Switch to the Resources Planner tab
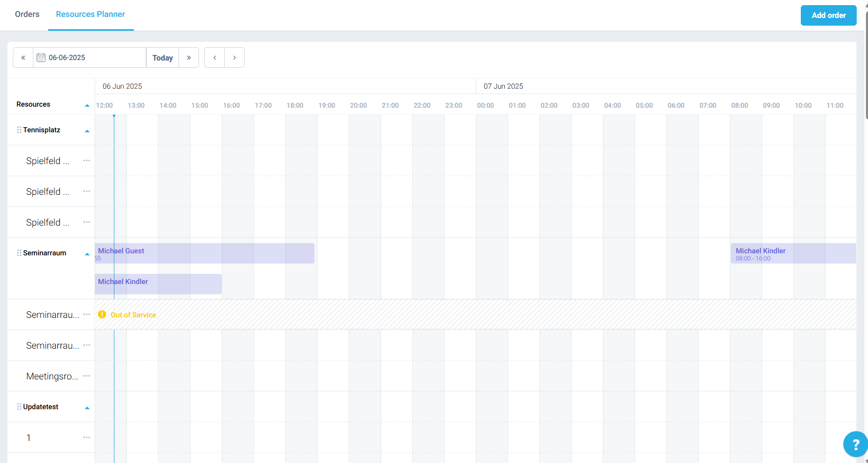 [x=90, y=14]
